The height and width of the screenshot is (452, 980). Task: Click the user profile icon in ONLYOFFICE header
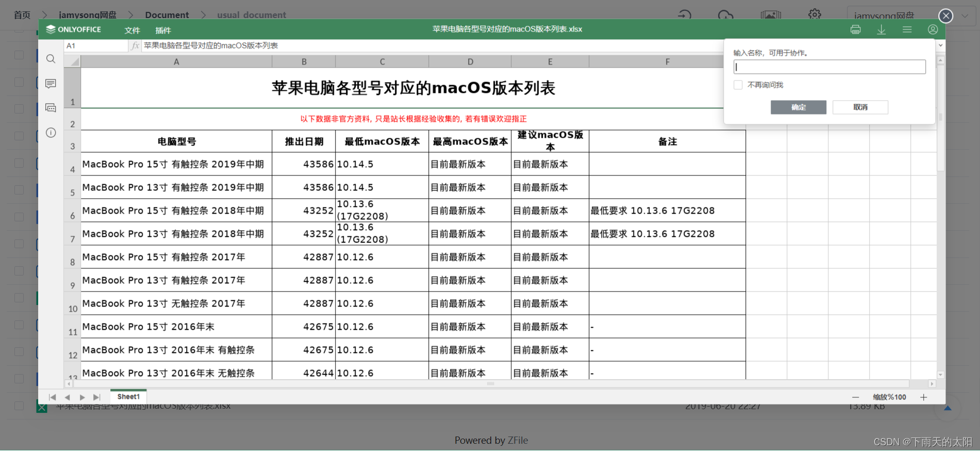(x=933, y=29)
